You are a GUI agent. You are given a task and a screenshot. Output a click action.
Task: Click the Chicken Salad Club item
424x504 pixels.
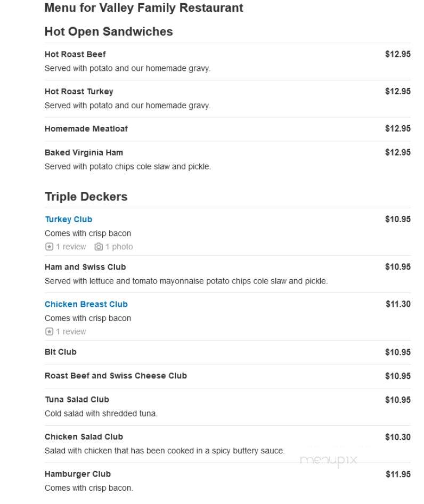tap(84, 437)
